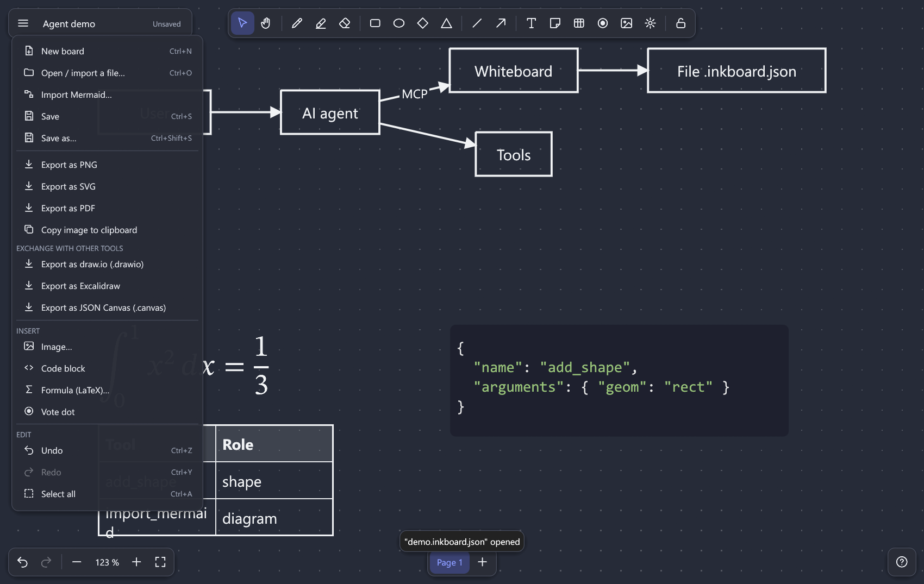Viewport: 924px width, 584px height.
Task: Open the help question mark button
Action: (x=902, y=562)
